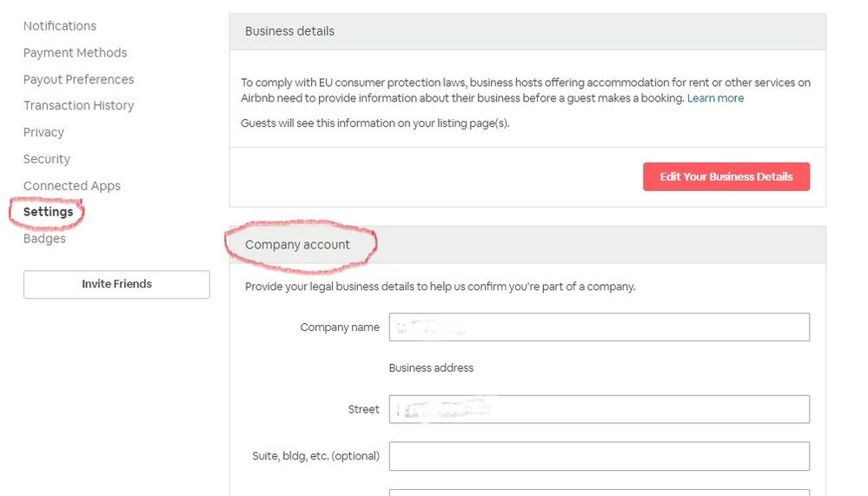The width and height of the screenshot is (868, 496).
Task: Focus the Company name text field
Action: 600,327
